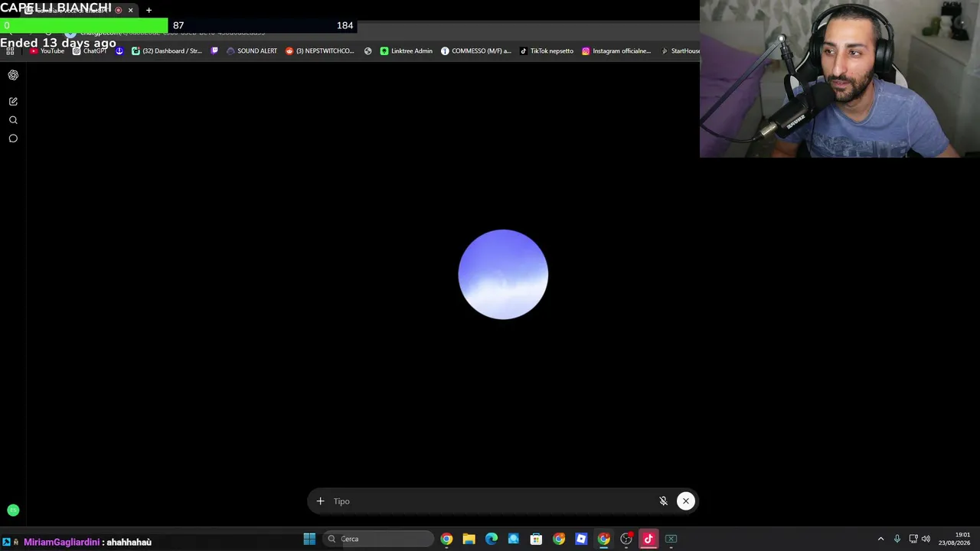Click the green progress bar overlay
This screenshot has width=980, height=551.
(x=84, y=25)
